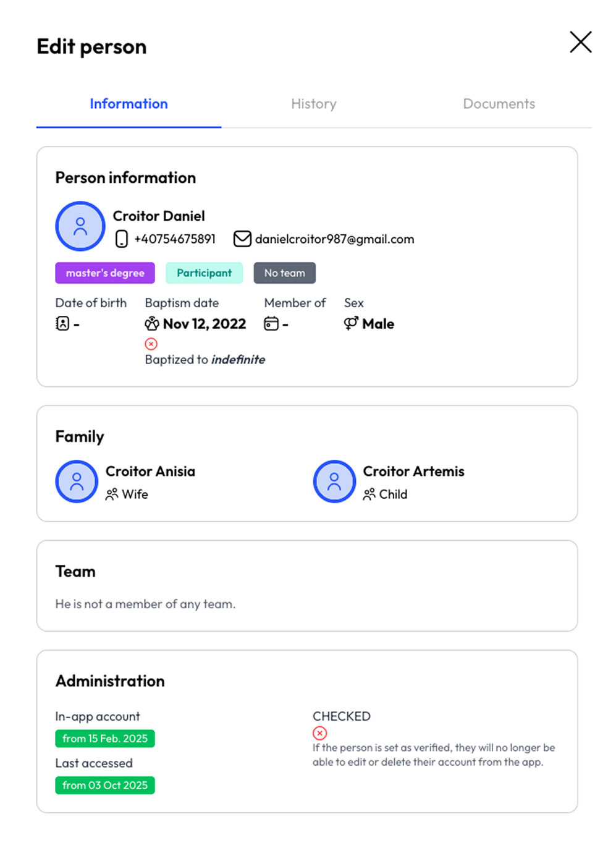Open Croitor Anisia's family avatar
This screenshot has width=616, height=848.
[77, 481]
